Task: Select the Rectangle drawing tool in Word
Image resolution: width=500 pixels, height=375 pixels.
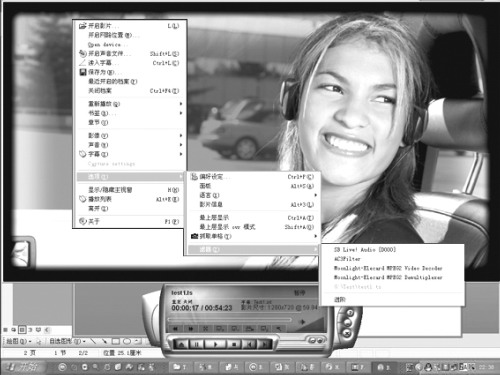Action: pyautogui.click(x=115, y=341)
